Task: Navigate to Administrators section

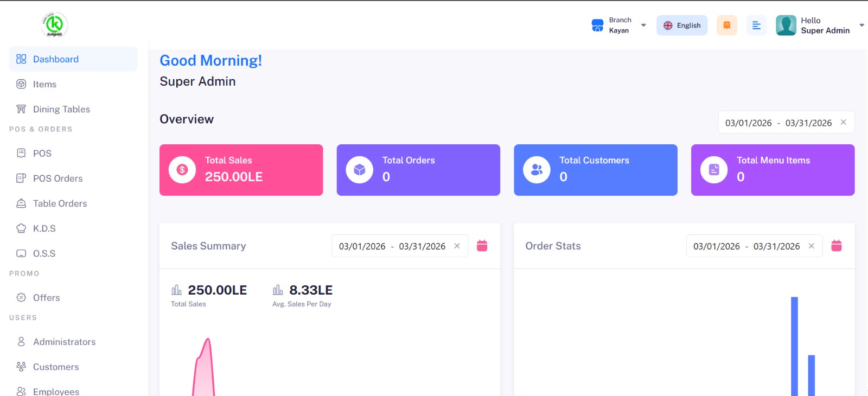Action: pos(64,342)
